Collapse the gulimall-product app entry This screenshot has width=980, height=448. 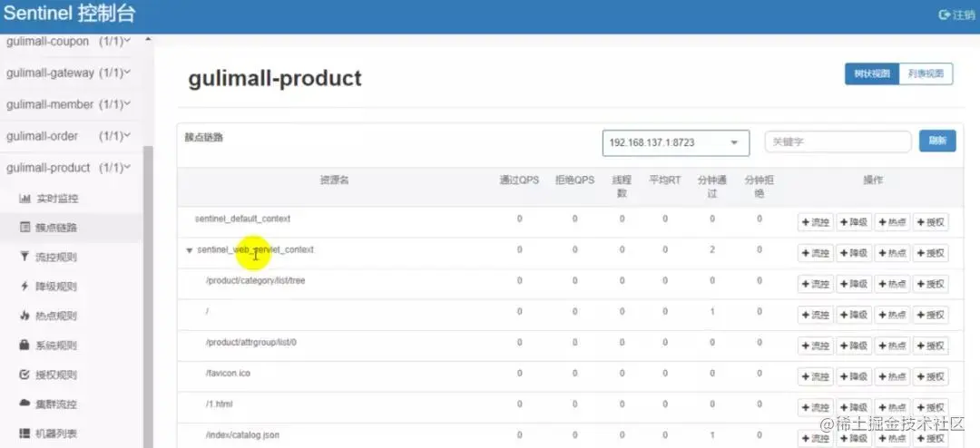[68, 168]
